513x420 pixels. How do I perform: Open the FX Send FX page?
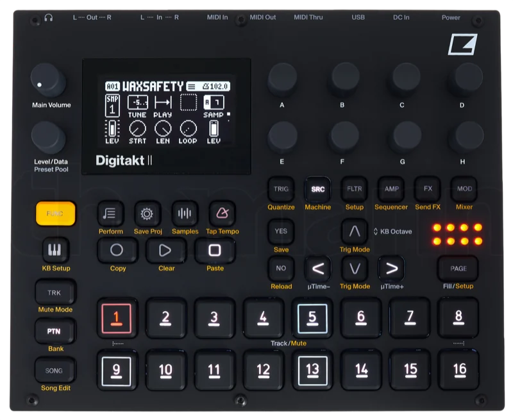pyautogui.click(x=428, y=189)
